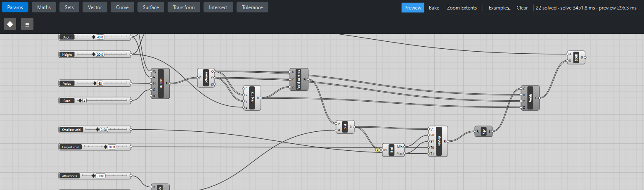Image resolution: width=644 pixels, height=190 pixels.
Task: Click the Largest void slider name label
Action: click(x=71, y=147)
